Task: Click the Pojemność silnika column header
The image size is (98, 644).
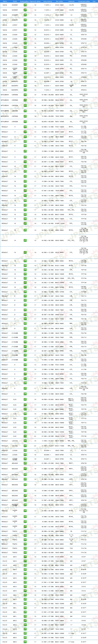Action: (35, 1)
